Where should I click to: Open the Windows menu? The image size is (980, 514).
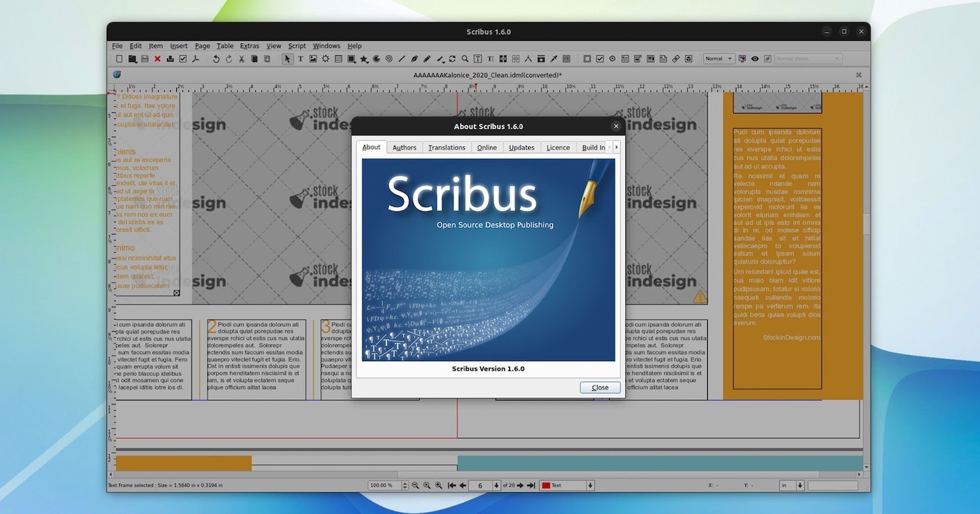pos(327,46)
